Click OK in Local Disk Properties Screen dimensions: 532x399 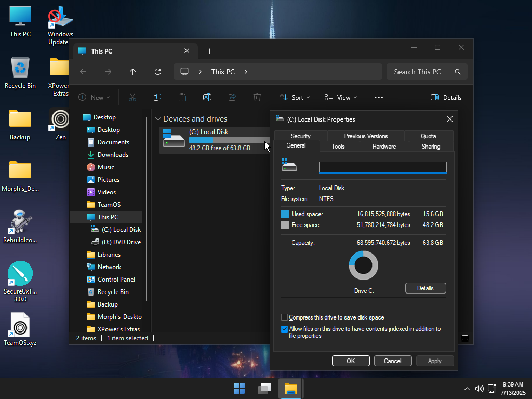tap(351, 361)
